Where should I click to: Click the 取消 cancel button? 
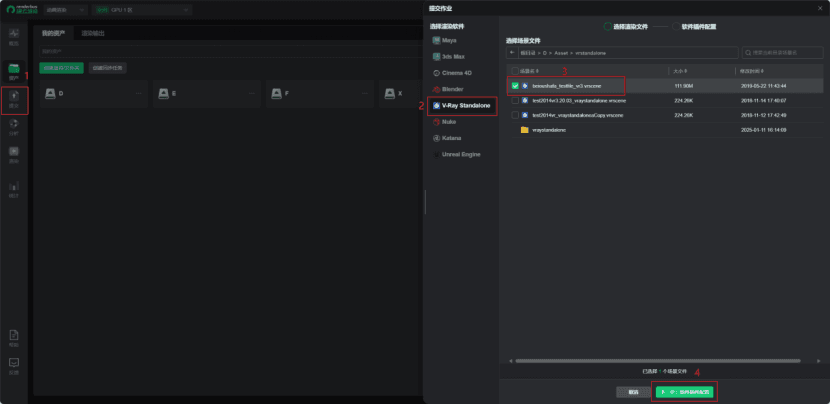633,392
